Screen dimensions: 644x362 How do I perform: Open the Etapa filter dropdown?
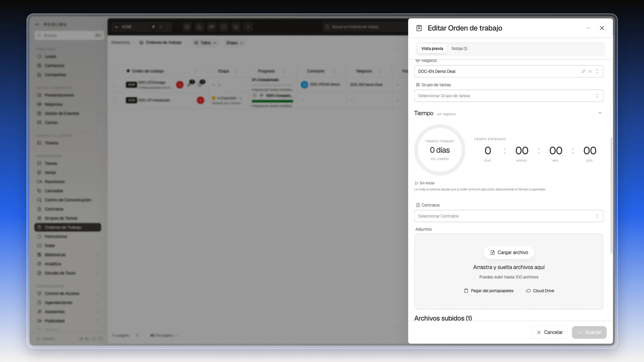[x=234, y=43]
